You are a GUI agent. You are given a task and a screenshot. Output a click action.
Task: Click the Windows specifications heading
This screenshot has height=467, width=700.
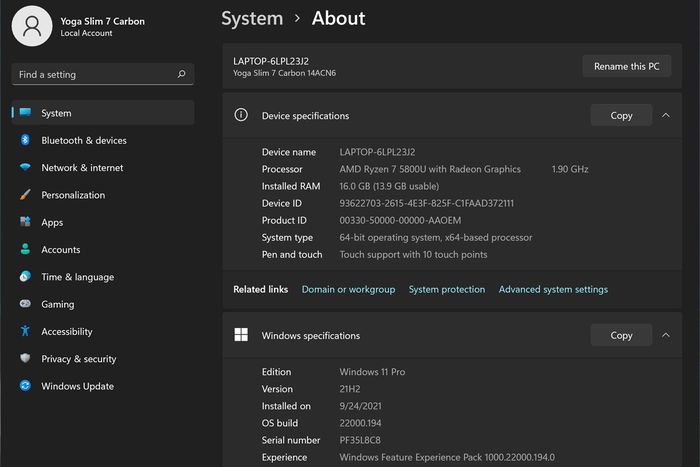click(x=311, y=335)
